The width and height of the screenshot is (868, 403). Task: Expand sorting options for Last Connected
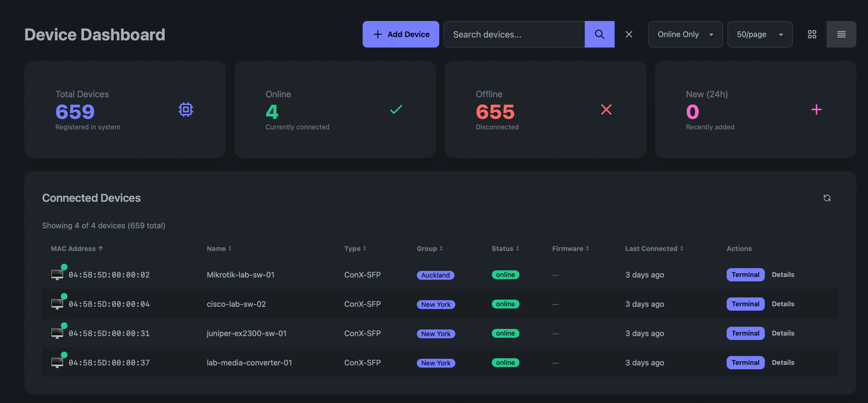[681, 248]
